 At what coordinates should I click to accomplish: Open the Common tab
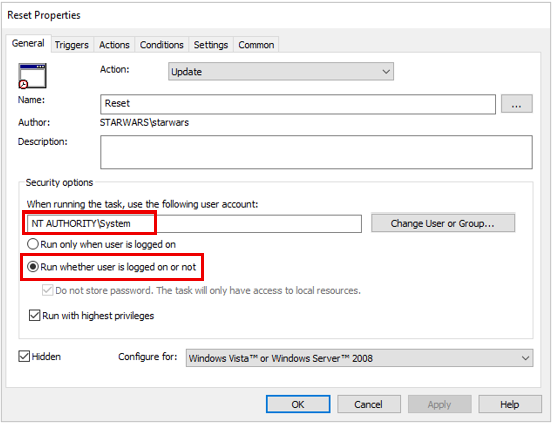(x=256, y=45)
